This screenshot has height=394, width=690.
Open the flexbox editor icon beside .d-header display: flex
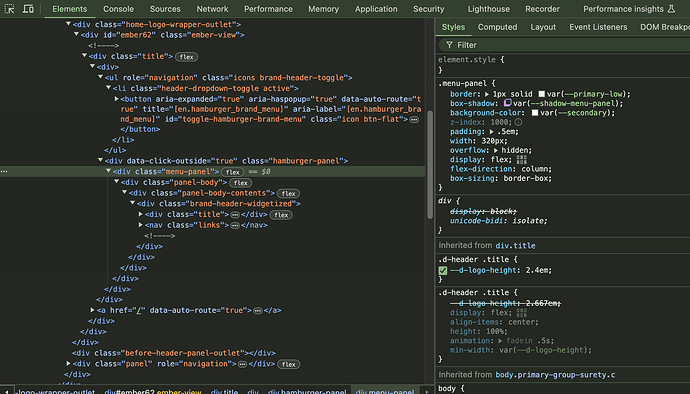click(x=521, y=313)
